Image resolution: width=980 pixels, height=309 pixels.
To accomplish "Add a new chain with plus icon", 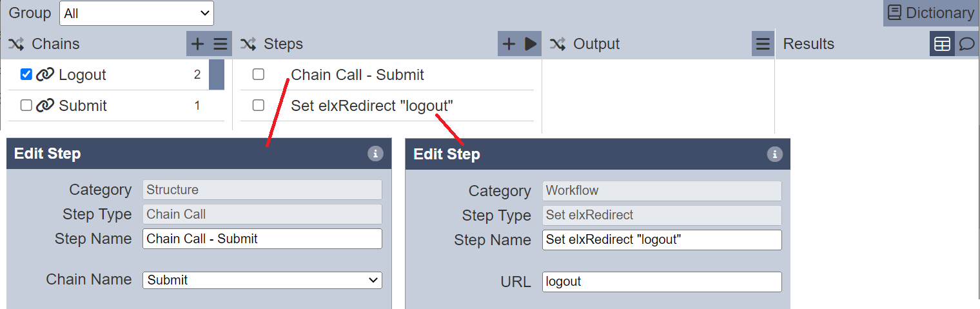I will tap(198, 44).
